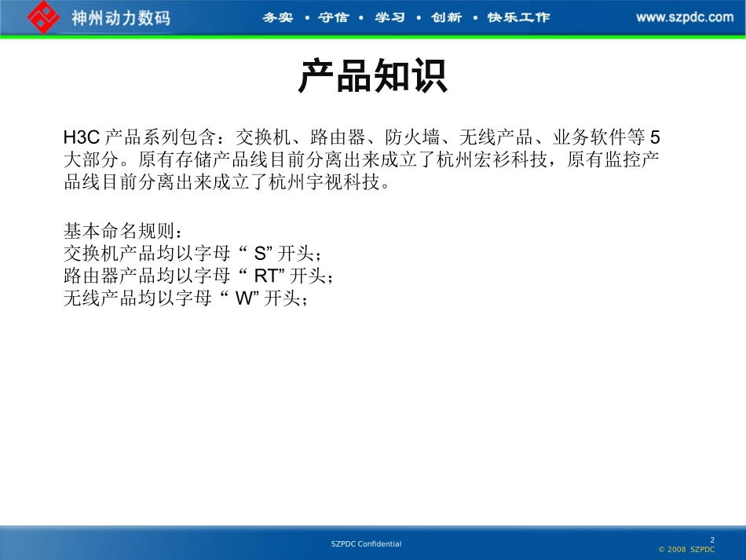Click the slogan word 守信

334,17
